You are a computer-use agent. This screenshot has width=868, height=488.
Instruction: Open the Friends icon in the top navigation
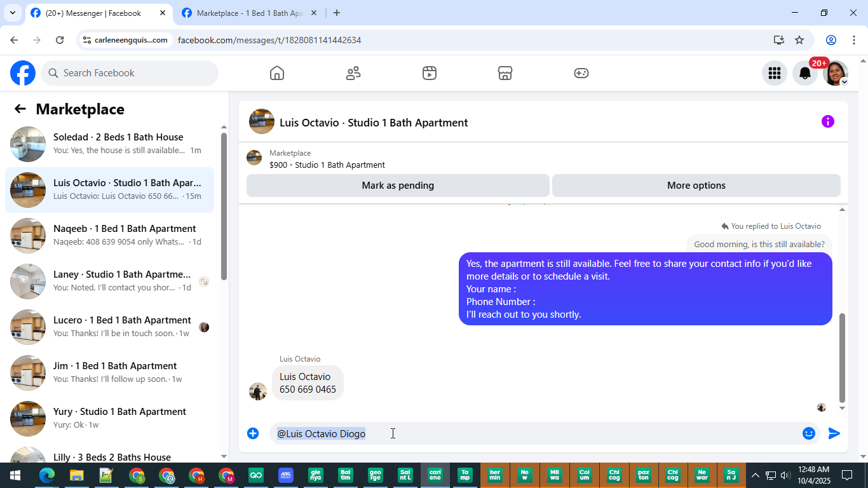[x=353, y=73]
